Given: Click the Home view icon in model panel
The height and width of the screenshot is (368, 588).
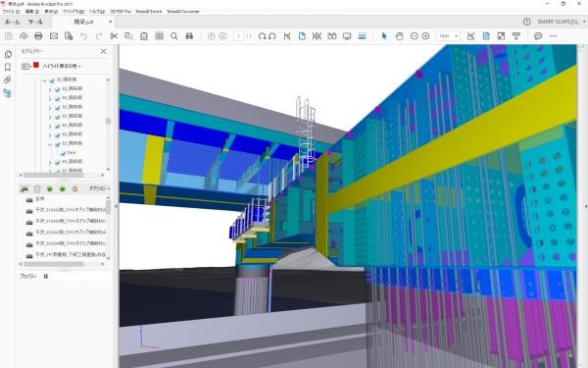Looking at the screenshot, I should point(75,188).
